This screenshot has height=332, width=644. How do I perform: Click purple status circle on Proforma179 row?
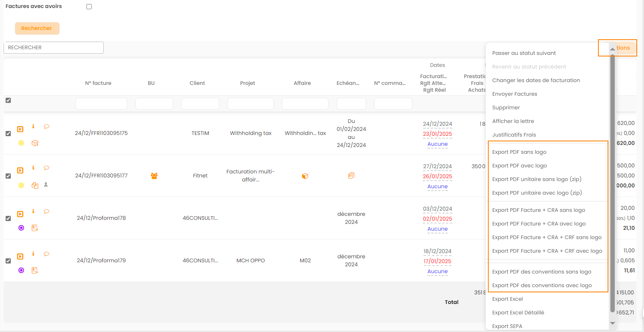21,270
